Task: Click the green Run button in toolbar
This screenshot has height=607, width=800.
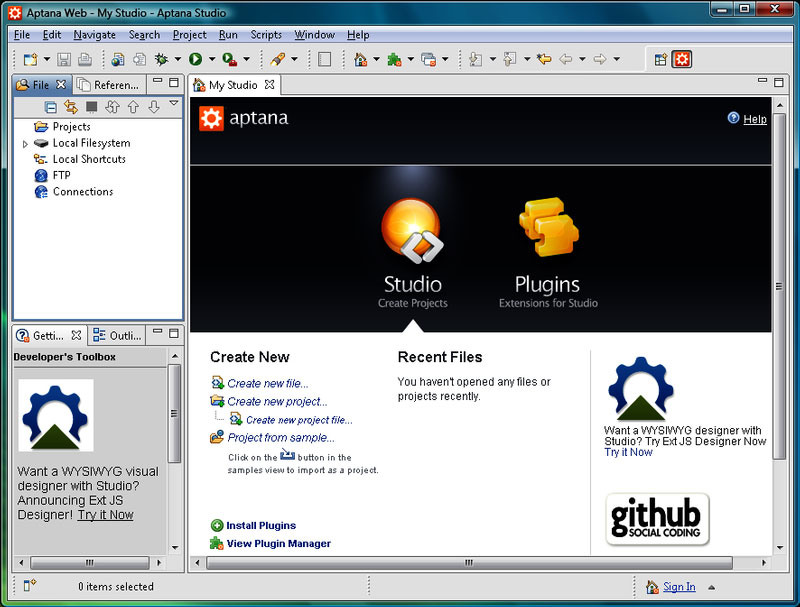Action: click(x=195, y=60)
